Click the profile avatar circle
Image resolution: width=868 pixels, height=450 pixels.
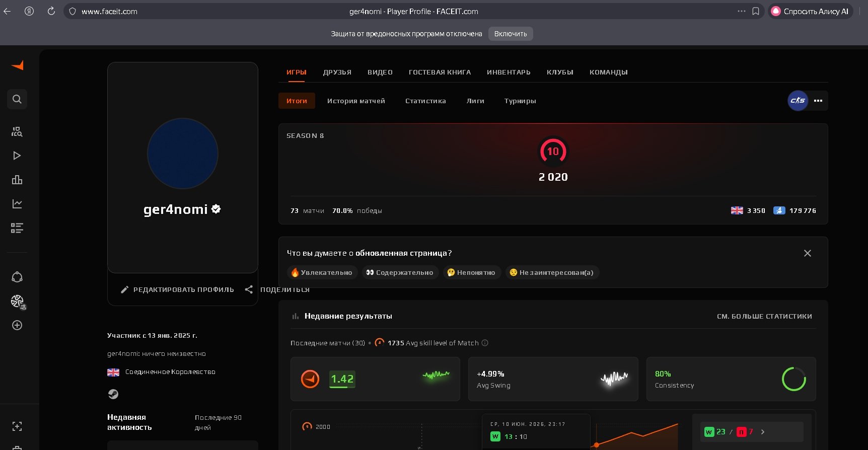(183, 154)
